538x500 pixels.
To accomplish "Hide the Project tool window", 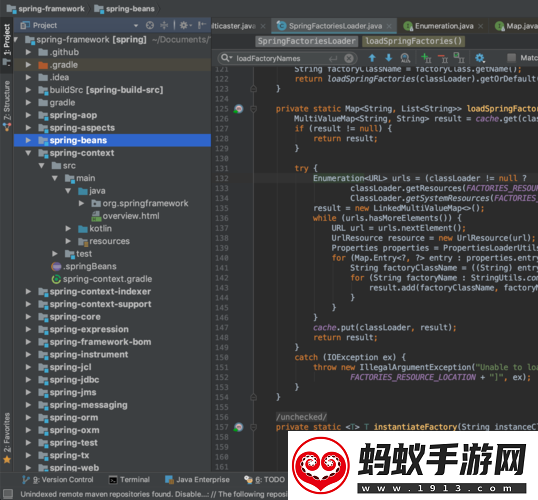I will pyautogui.click(x=202, y=25).
